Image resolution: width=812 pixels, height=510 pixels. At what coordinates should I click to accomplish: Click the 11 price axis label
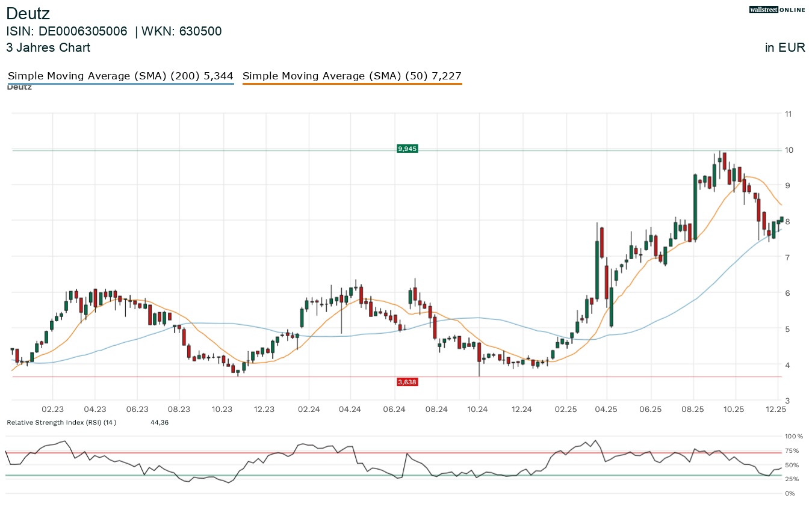(788, 114)
